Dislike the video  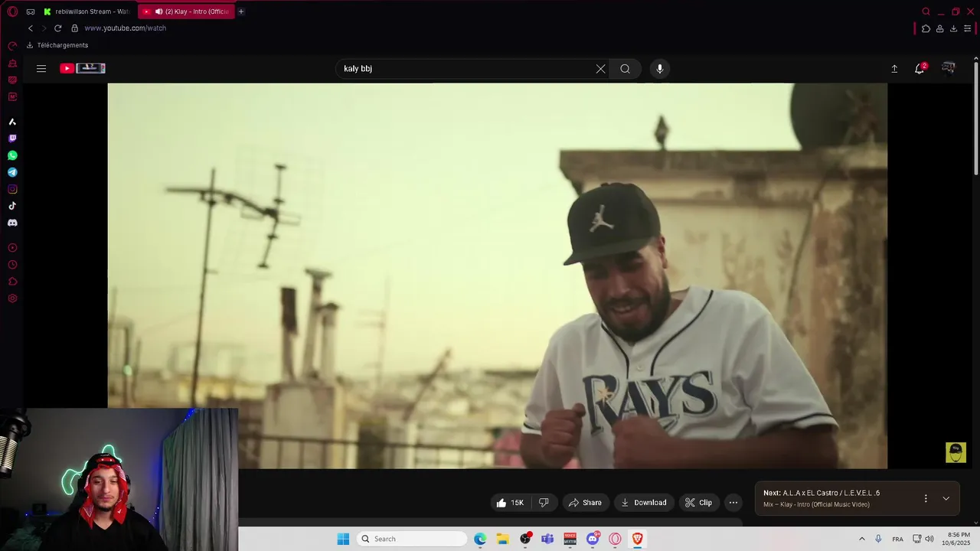(x=544, y=503)
